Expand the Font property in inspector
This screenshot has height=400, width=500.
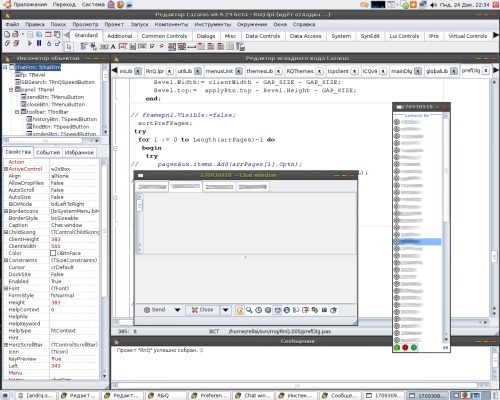click(x=6, y=288)
